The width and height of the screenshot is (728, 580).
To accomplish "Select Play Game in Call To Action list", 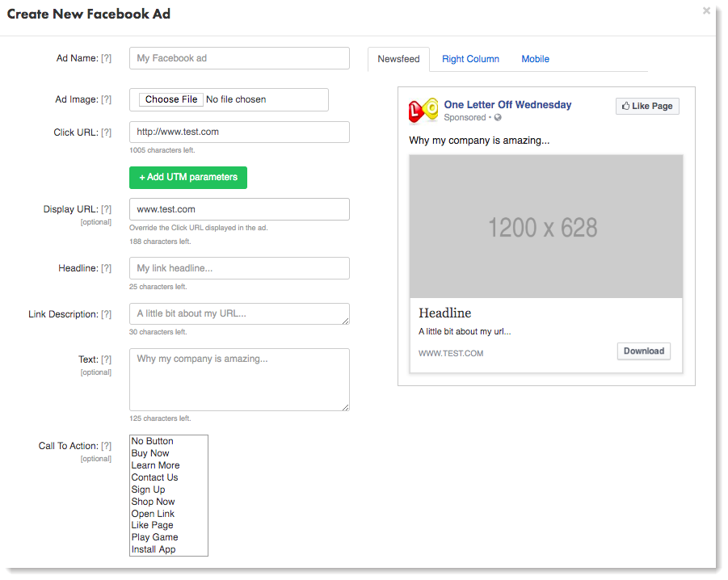I will [169, 537].
